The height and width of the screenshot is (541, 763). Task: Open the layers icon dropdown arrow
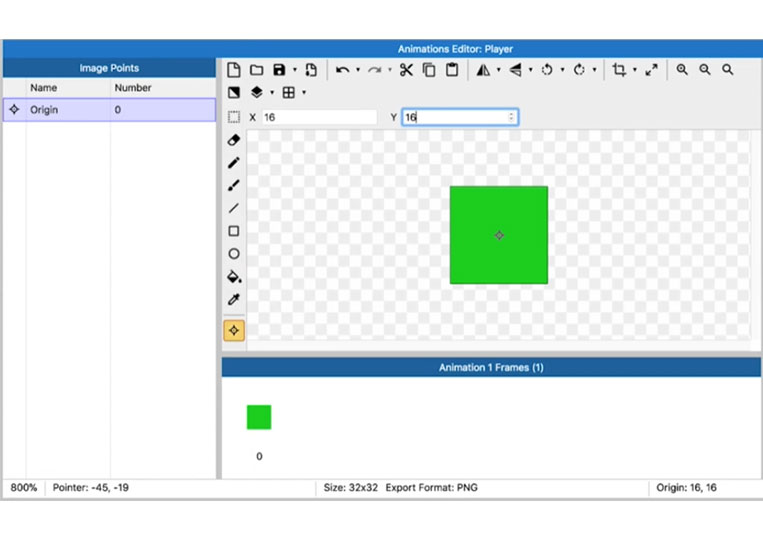(x=272, y=92)
